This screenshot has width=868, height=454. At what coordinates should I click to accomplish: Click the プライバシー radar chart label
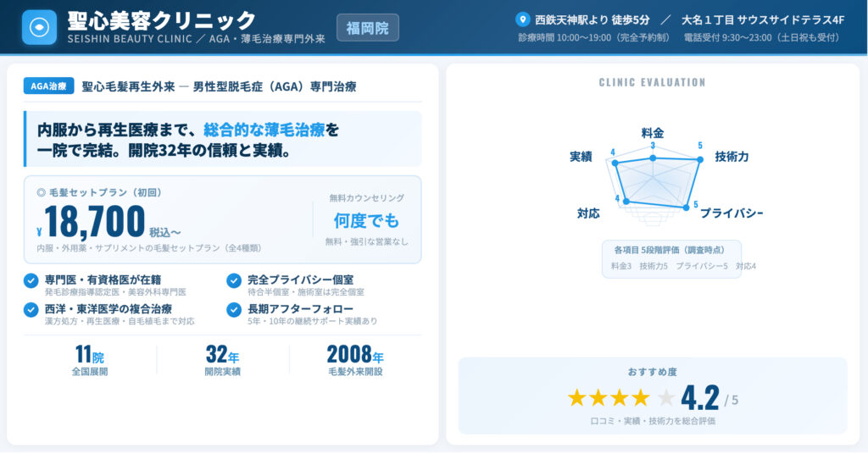731,213
